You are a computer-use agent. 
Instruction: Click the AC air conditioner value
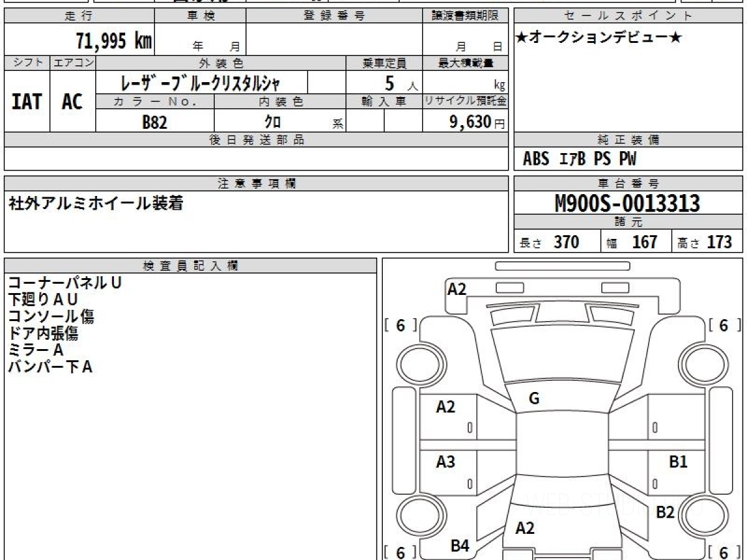(x=72, y=101)
